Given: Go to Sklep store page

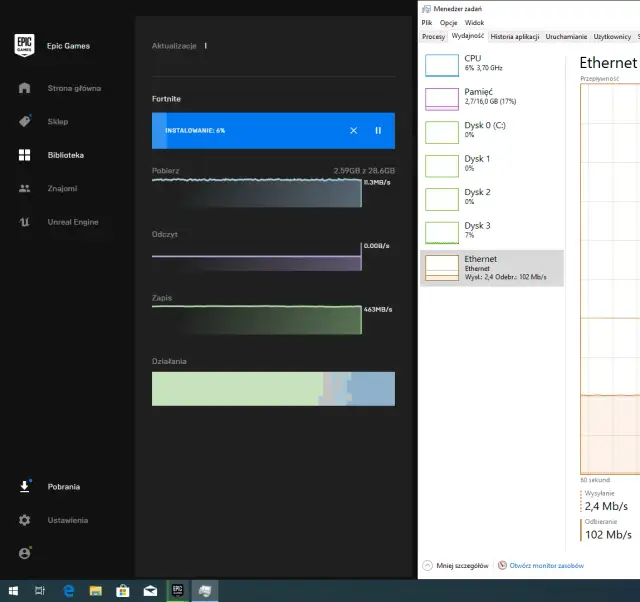Looking at the screenshot, I should [59, 121].
